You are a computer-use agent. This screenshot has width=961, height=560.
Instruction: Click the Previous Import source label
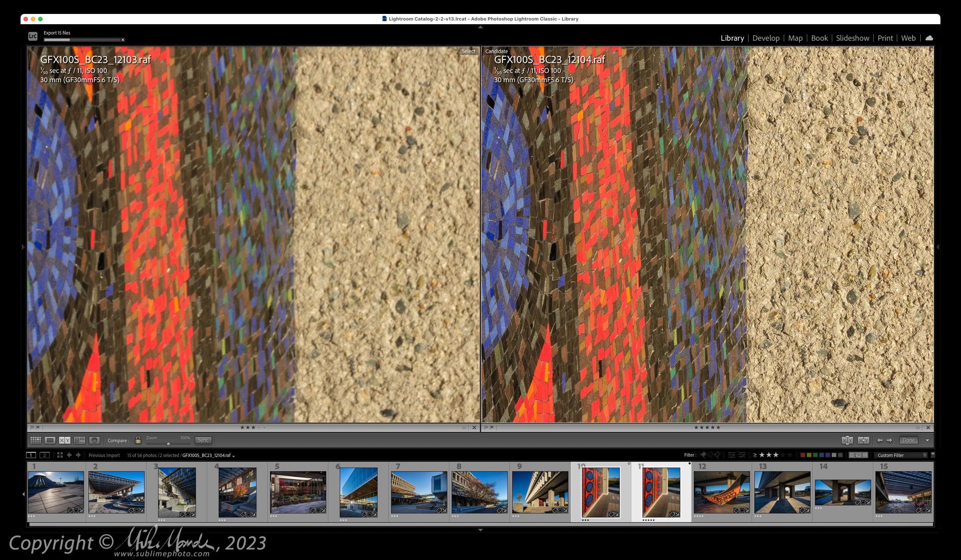(104, 455)
